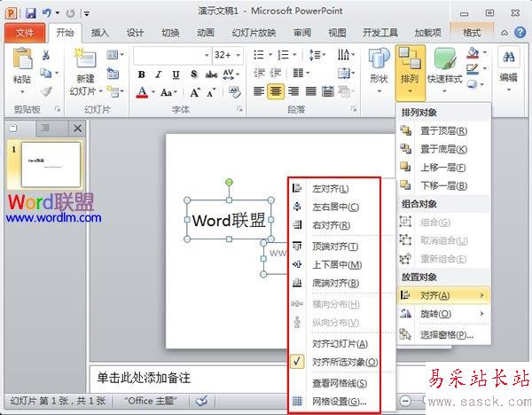Switch to the Slide Show tab
This screenshot has height=415, width=532.
(254, 33)
